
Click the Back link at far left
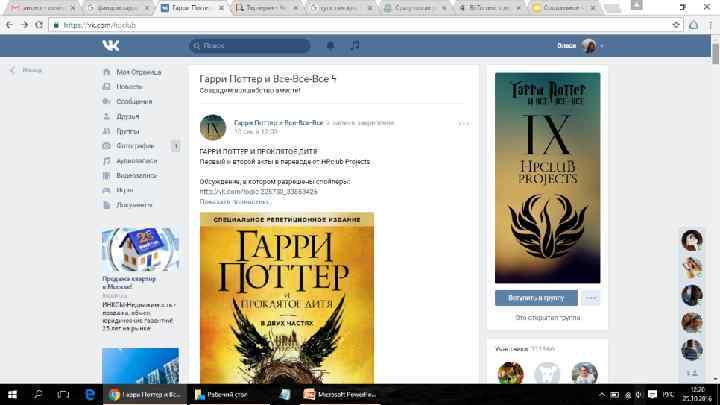point(27,70)
